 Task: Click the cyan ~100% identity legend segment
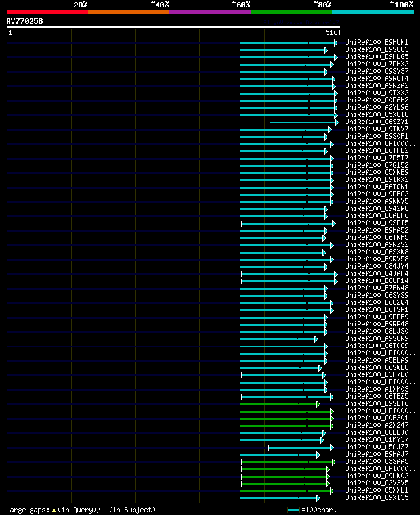click(373, 12)
